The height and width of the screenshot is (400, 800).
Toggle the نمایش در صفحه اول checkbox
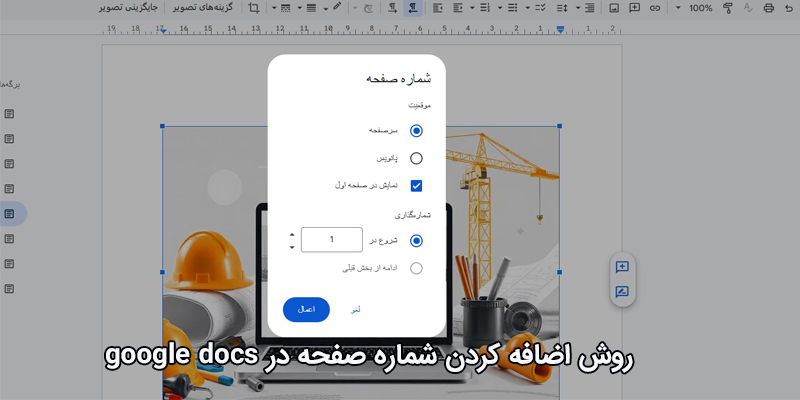[x=416, y=186]
